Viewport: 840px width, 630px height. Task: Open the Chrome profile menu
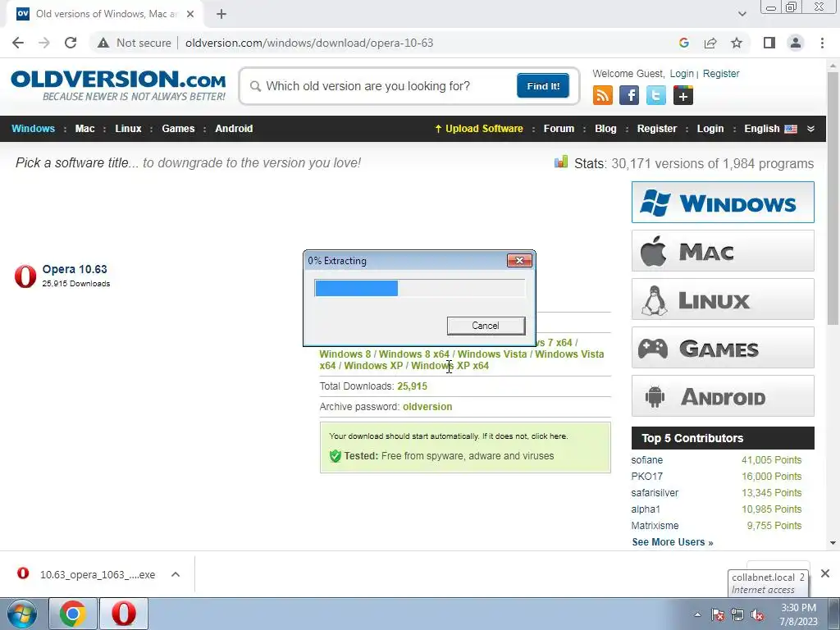796,43
